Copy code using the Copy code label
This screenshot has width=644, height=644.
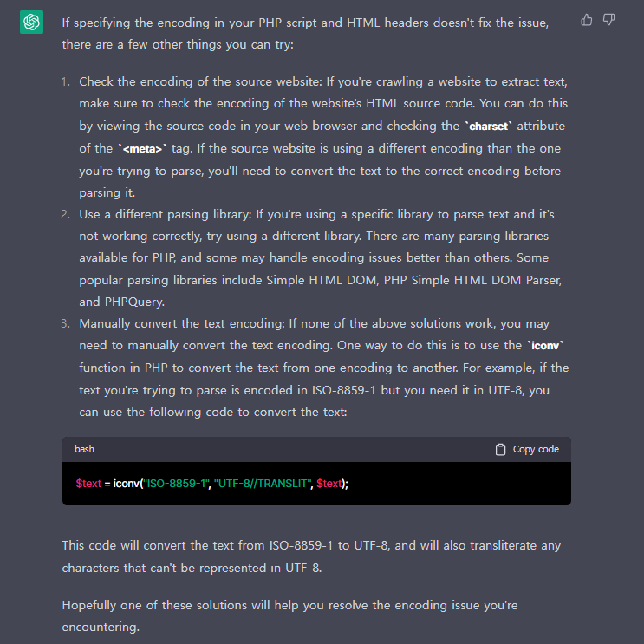(536, 449)
